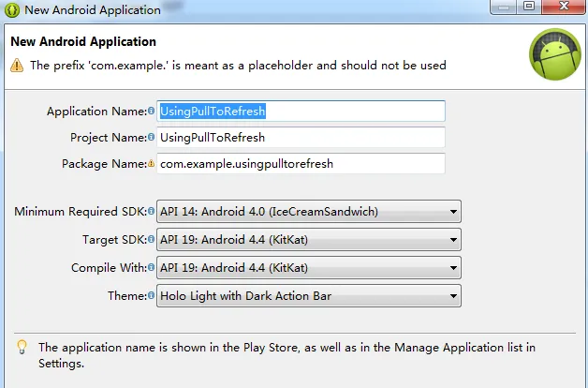This screenshot has width=588, height=388.
Task: Focus the Project Name text field
Action: point(301,138)
